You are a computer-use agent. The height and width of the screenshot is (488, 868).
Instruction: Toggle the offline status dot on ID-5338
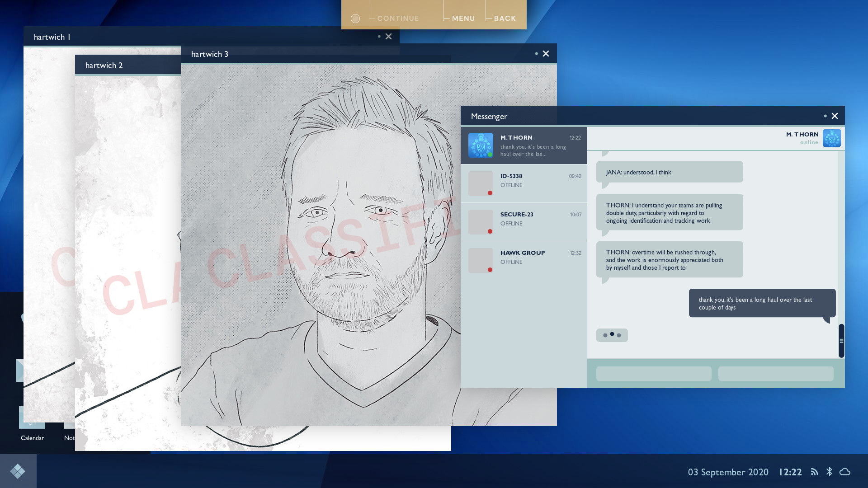point(490,192)
